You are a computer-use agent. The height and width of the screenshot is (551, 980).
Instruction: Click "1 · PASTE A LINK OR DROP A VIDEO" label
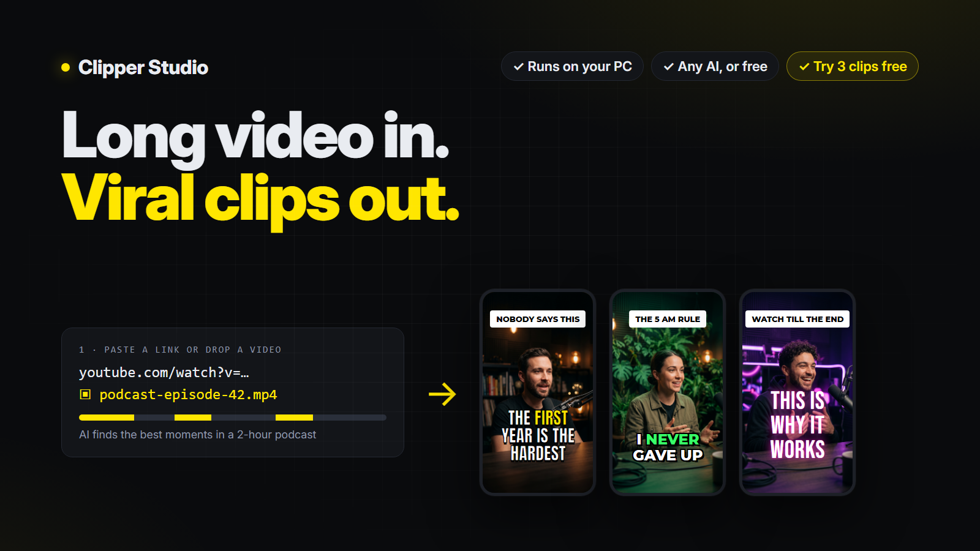(180, 350)
